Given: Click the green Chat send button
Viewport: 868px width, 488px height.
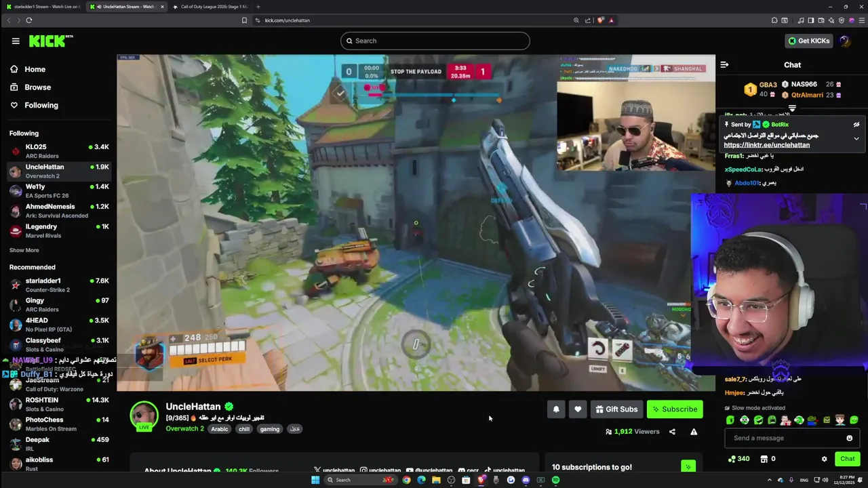Looking at the screenshot, I should [x=848, y=459].
